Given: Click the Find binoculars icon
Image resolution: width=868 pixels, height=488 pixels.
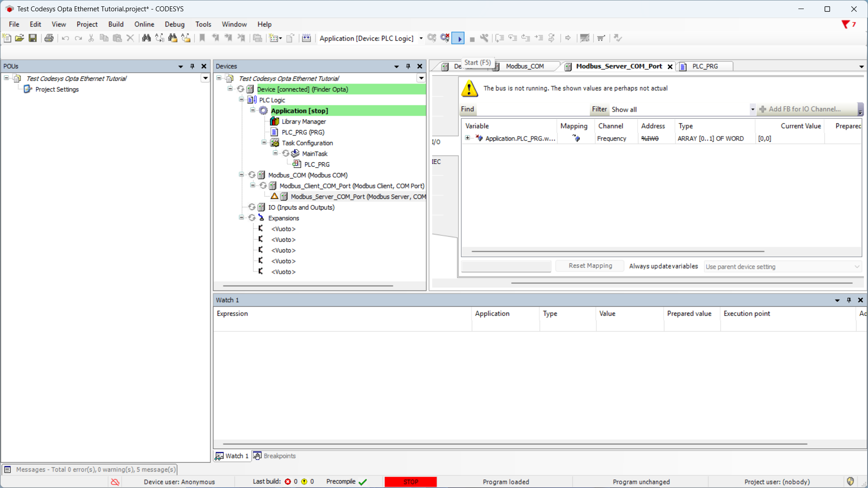Looking at the screenshot, I should coord(146,38).
